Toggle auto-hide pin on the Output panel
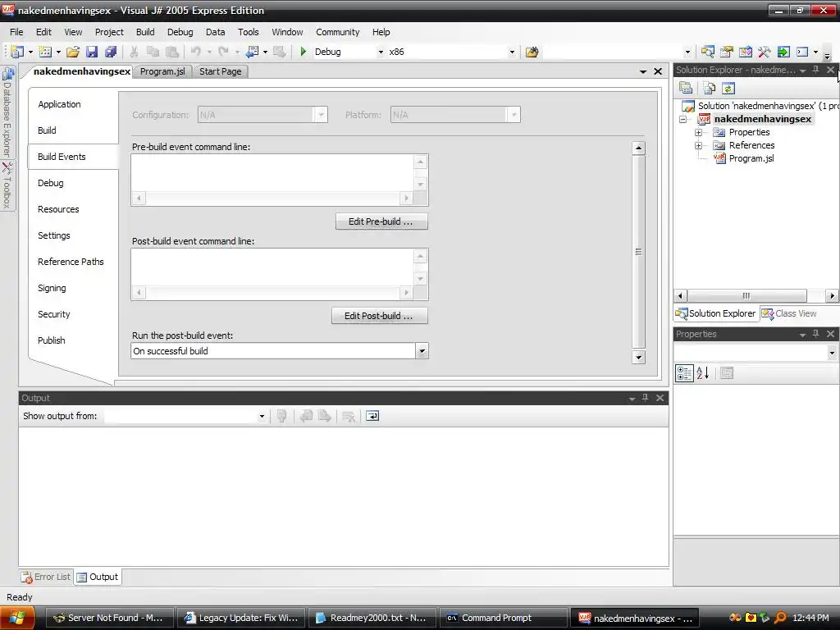 [645, 398]
